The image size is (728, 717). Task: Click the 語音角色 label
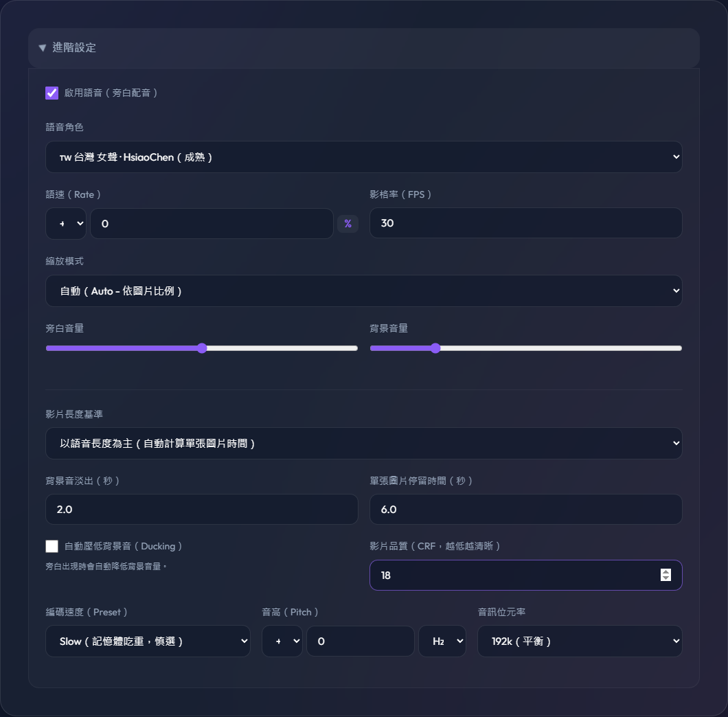(x=65, y=127)
